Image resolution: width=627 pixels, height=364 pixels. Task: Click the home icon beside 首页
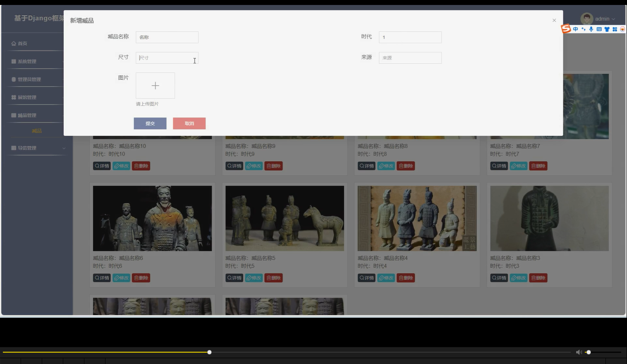click(14, 43)
